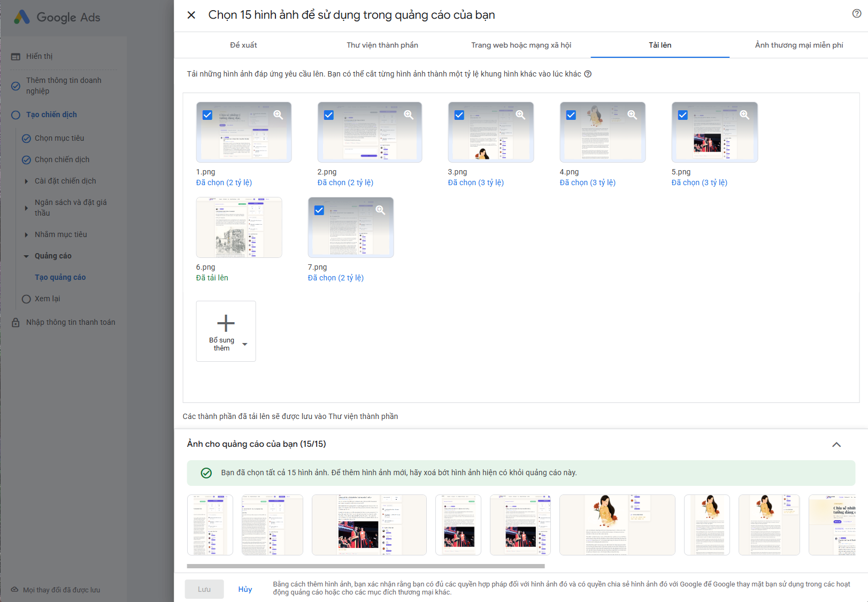The width and height of the screenshot is (868, 602).
Task: Uncheck the 4.png image checkbox
Action: 571,115
